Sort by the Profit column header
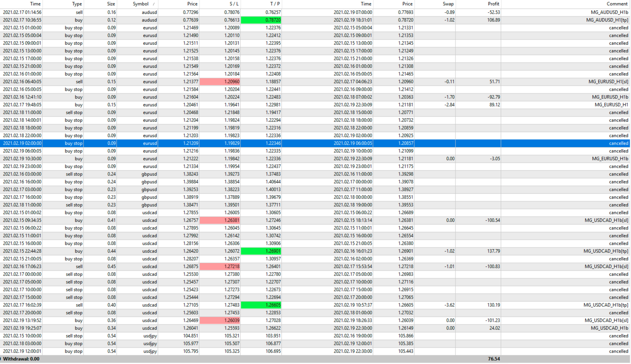The image size is (631, 364). point(493,4)
